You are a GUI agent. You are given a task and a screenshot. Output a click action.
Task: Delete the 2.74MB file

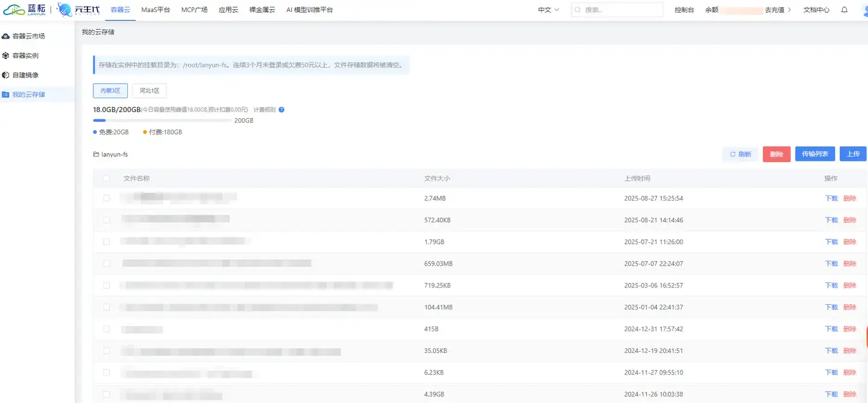850,198
